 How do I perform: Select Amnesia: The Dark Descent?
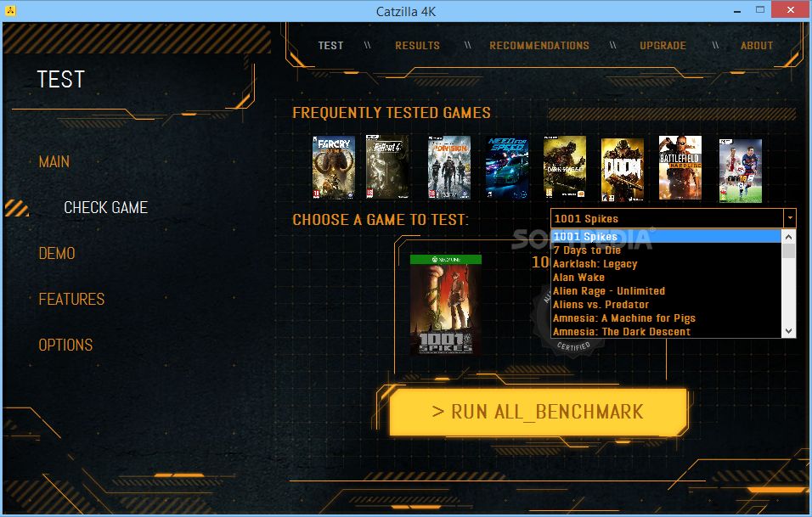666,331
